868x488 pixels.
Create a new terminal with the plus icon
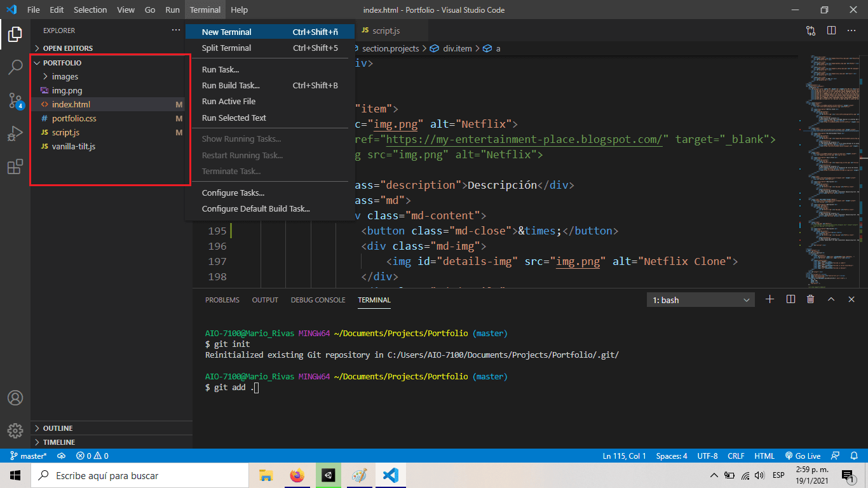point(770,299)
